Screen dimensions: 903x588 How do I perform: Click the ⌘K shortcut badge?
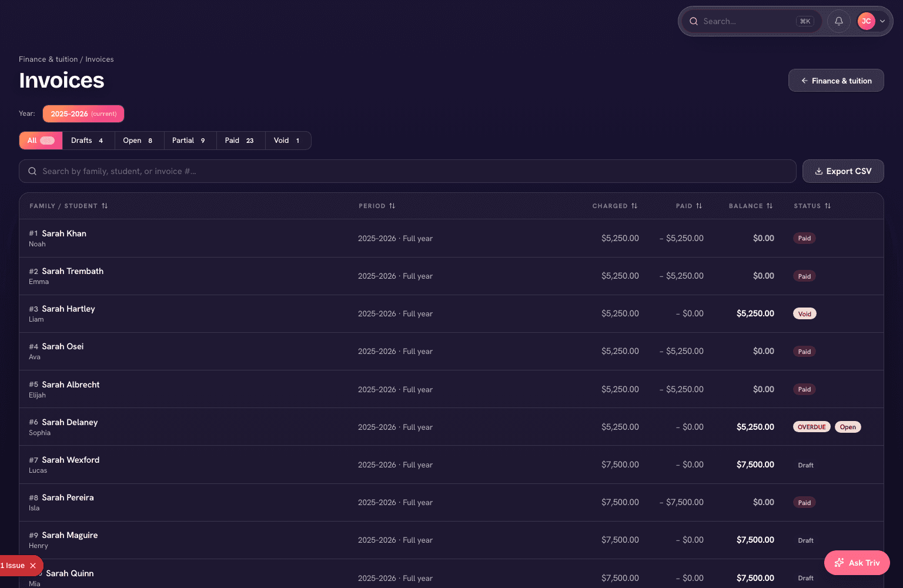805,21
